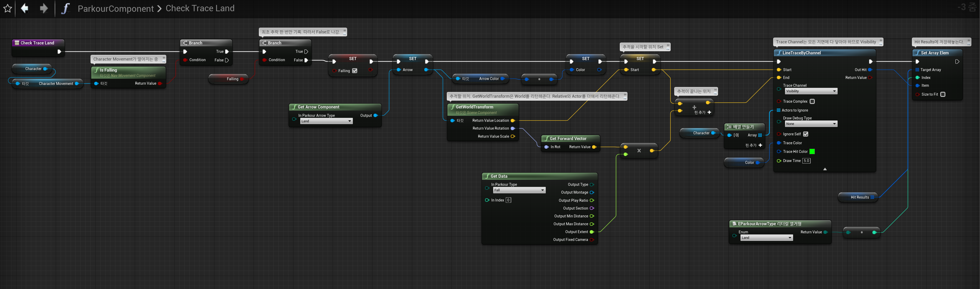
Task: Click exec output pin of Check Trace Land node
Action: [x=59, y=52]
